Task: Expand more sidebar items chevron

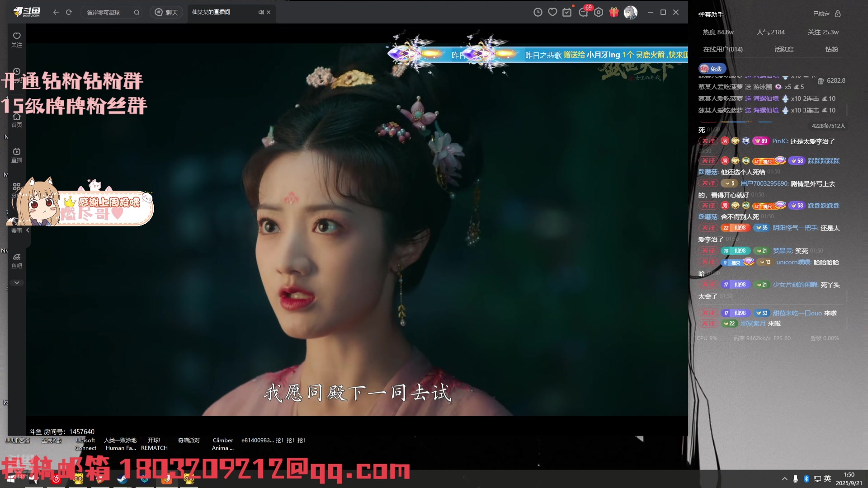Action: click(x=17, y=282)
